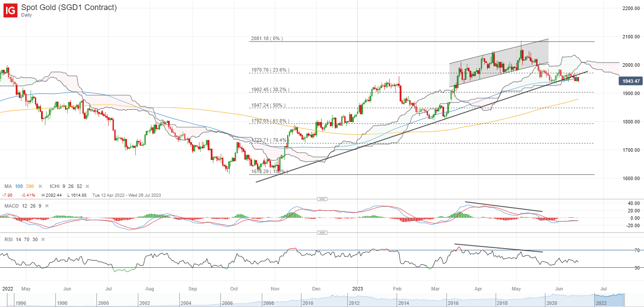Select the grey parallel channel drawing
644x307 pixels.
tap(499, 63)
